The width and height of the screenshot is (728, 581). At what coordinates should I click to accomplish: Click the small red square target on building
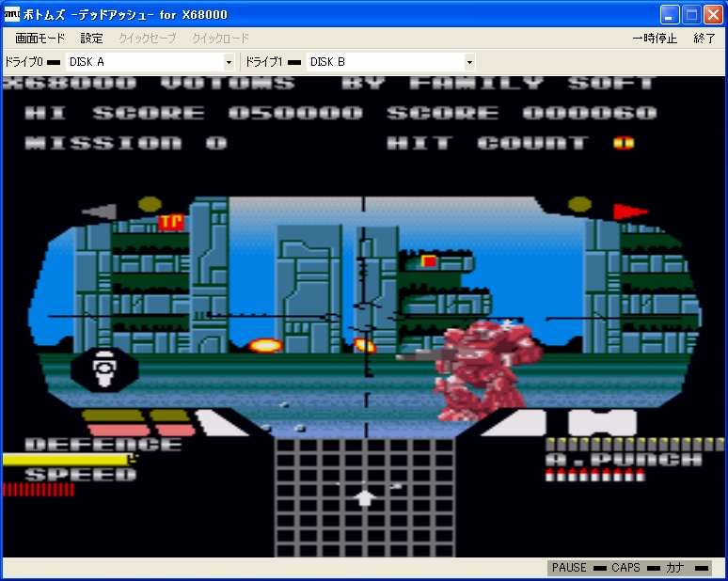(429, 261)
